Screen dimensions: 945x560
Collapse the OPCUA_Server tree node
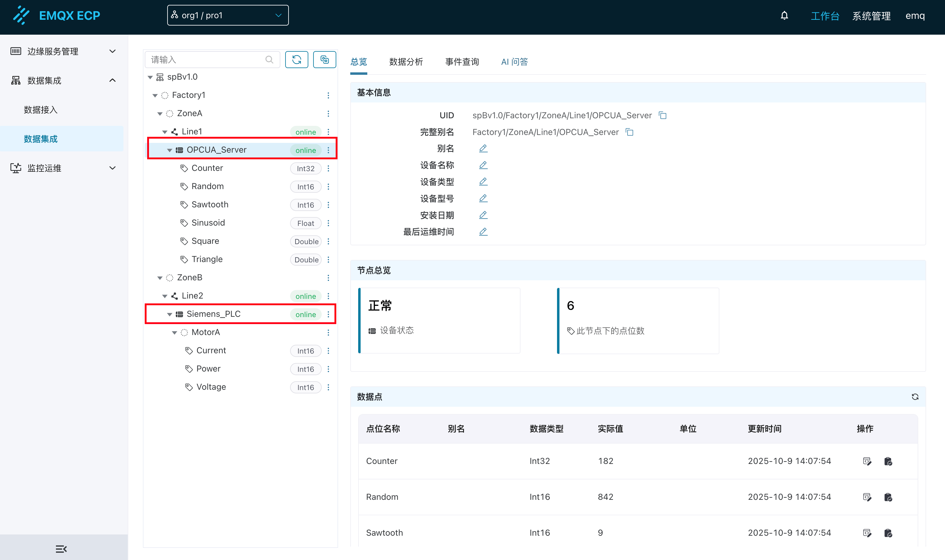click(169, 150)
